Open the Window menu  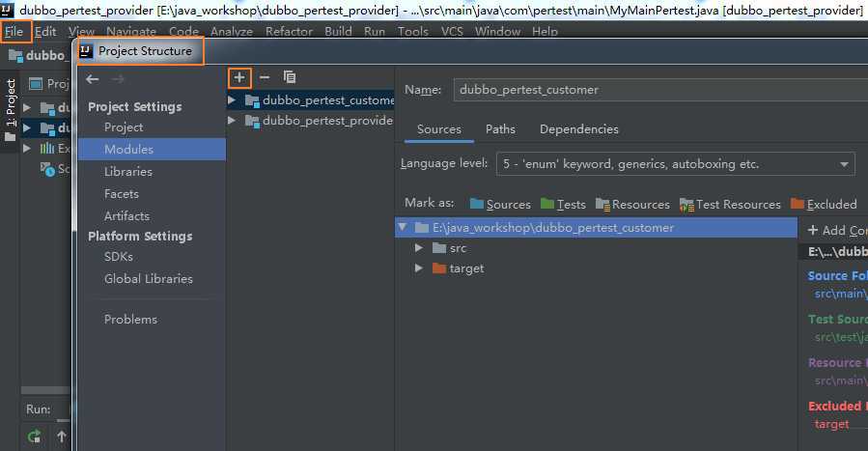497,32
